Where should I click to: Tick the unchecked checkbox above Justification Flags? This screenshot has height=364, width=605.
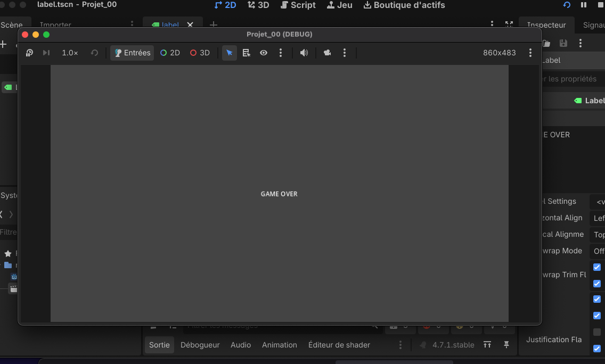click(x=597, y=332)
